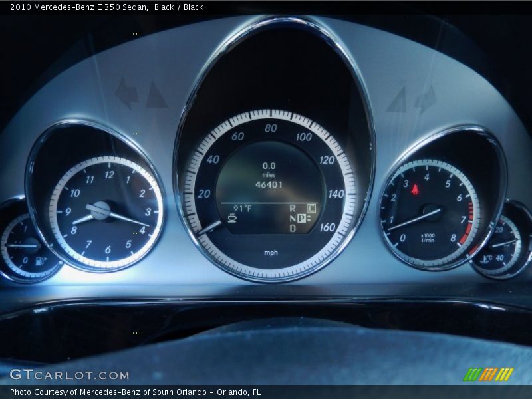Click the red seat belt warning icon
Screen dimensions: 532x399
coord(415,190)
